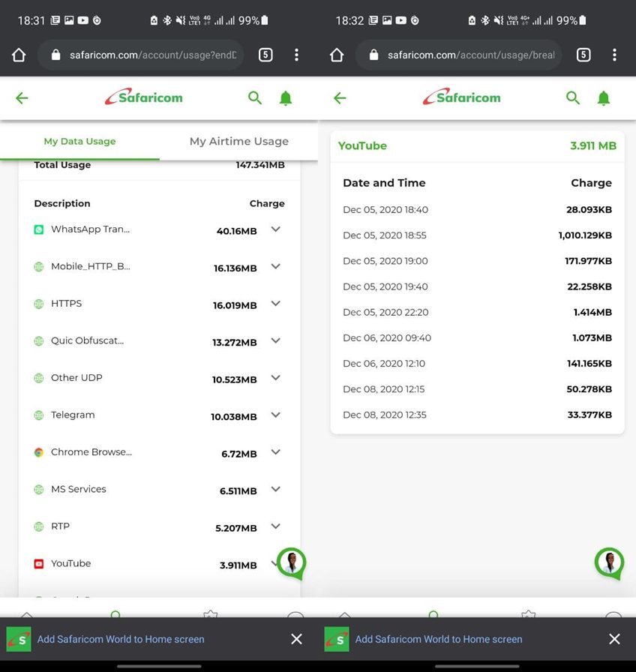636x672 pixels.
Task: Tap the RTP row label
Action: (x=60, y=526)
